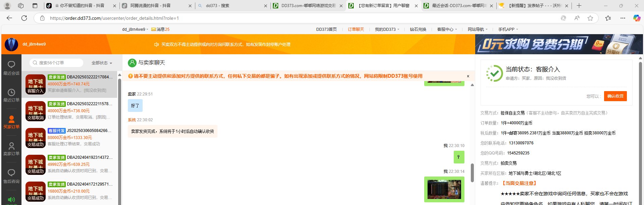Select the 买家订单 sidebar icon

tap(11, 122)
